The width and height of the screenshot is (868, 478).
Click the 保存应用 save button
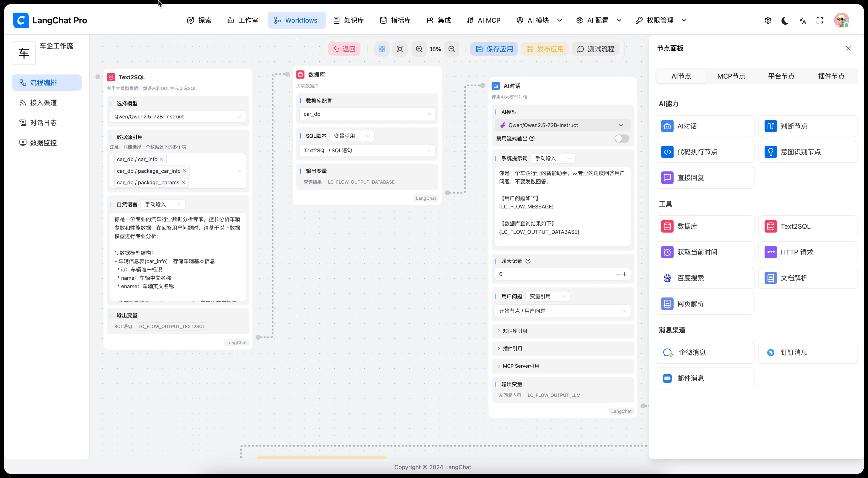[494, 49]
